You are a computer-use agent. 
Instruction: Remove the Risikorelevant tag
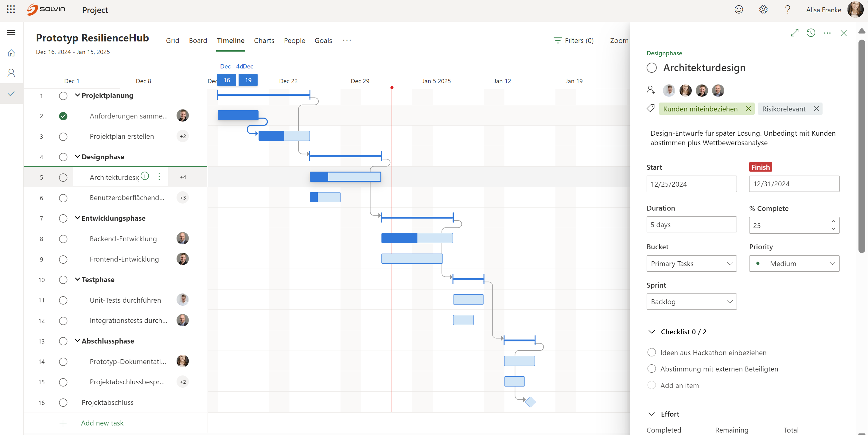(x=817, y=108)
